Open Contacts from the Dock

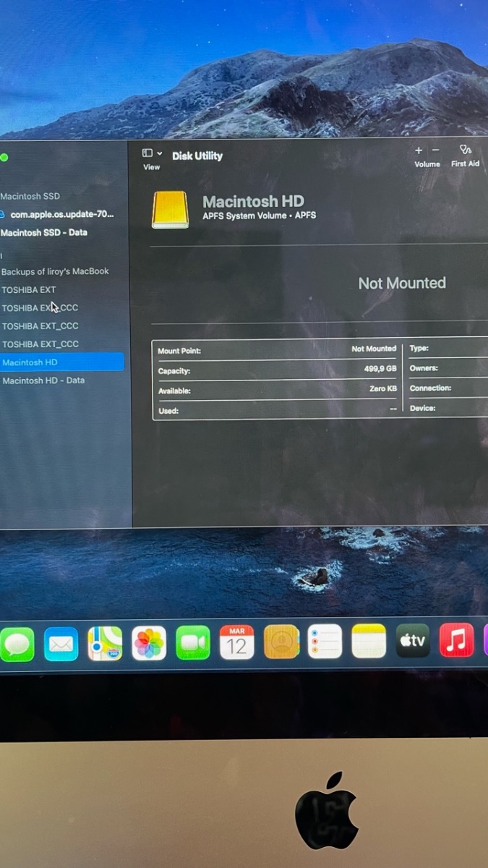point(281,642)
